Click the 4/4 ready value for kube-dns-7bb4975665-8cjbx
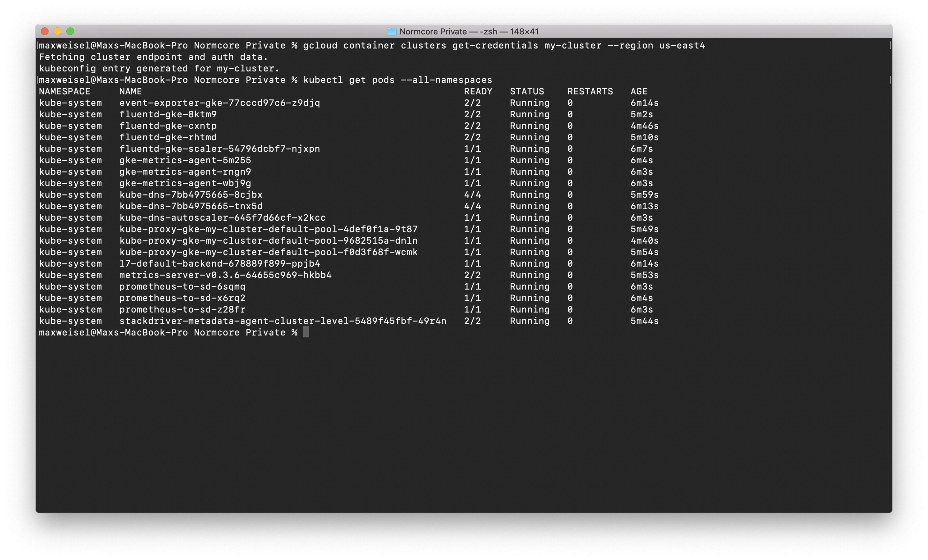This screenshot has height=560, width=928. point(472,195)
